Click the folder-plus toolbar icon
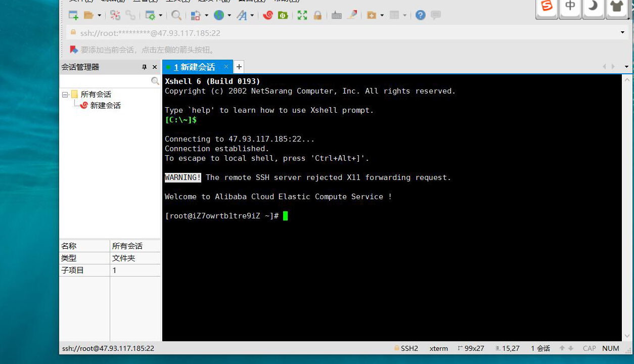 click(372, 15)
